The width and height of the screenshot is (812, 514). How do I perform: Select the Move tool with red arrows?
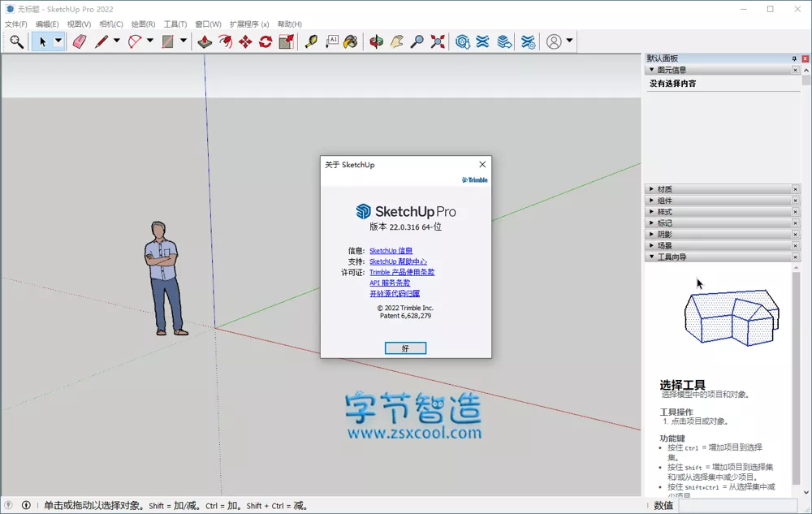click(245, 41)
